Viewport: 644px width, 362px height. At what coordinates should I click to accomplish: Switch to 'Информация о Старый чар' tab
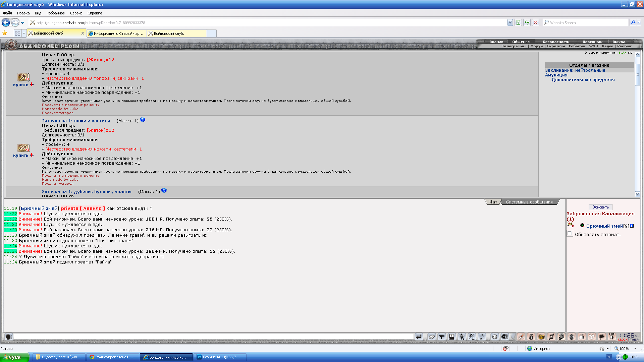tap(116, 33)
